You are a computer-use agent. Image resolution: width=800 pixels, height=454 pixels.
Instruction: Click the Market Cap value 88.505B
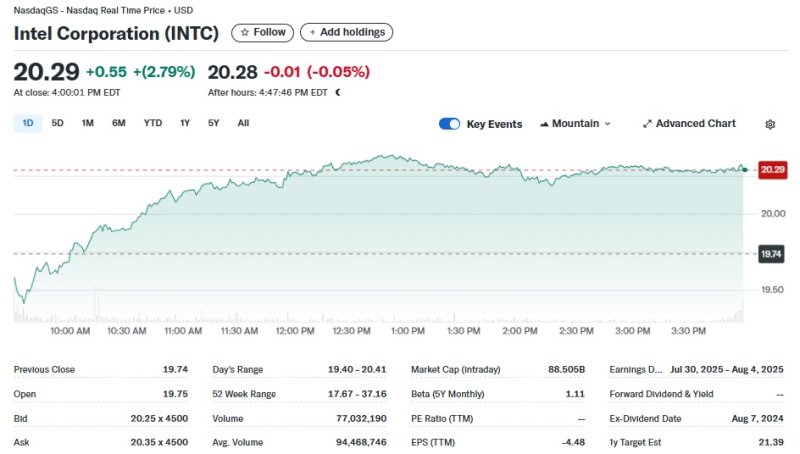pos(567,370)
